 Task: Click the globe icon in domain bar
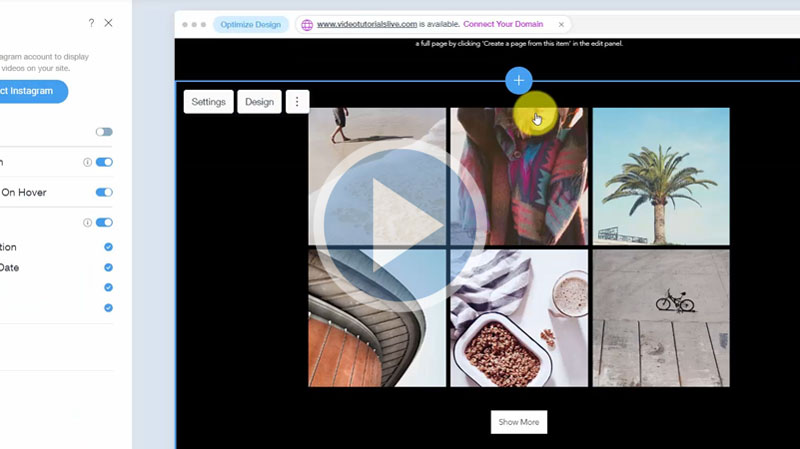(x=307, y=25)
